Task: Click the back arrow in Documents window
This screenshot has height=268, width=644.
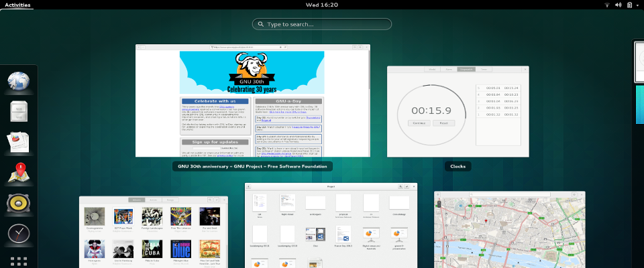Action: coord(248,186)
